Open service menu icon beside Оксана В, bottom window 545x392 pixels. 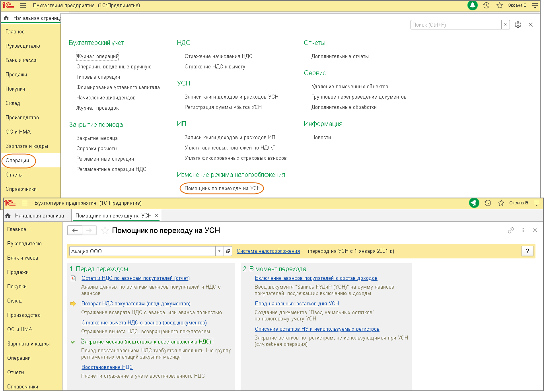[537, 203]
